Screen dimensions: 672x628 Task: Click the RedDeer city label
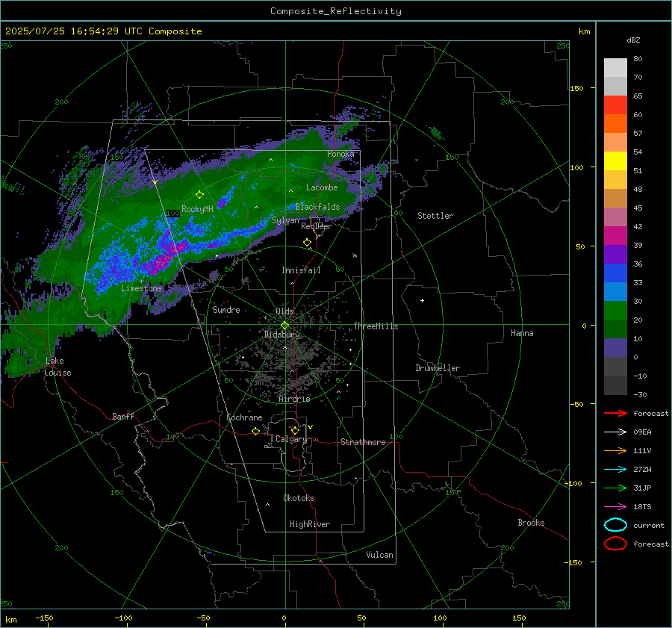(317, 226)
